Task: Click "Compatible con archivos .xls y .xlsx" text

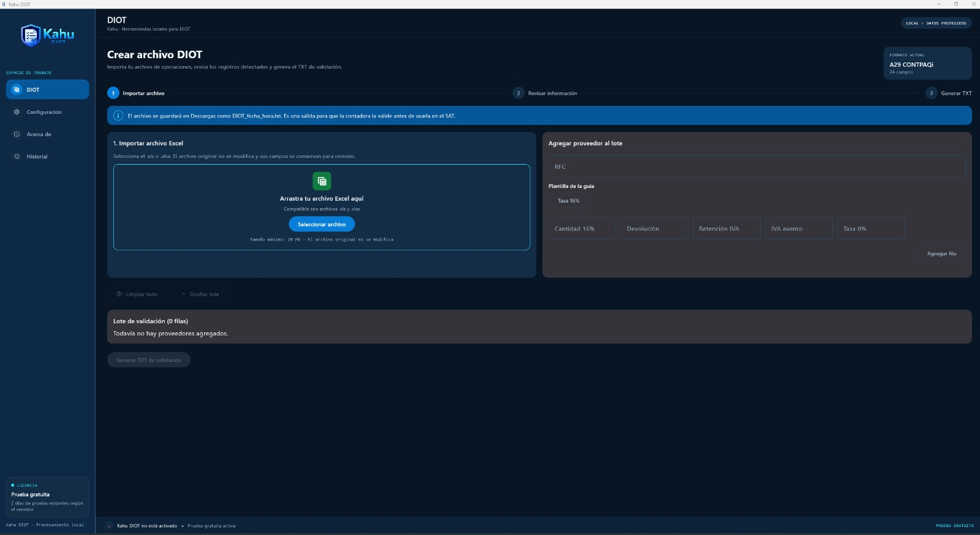Action: (x=322, y=209)
